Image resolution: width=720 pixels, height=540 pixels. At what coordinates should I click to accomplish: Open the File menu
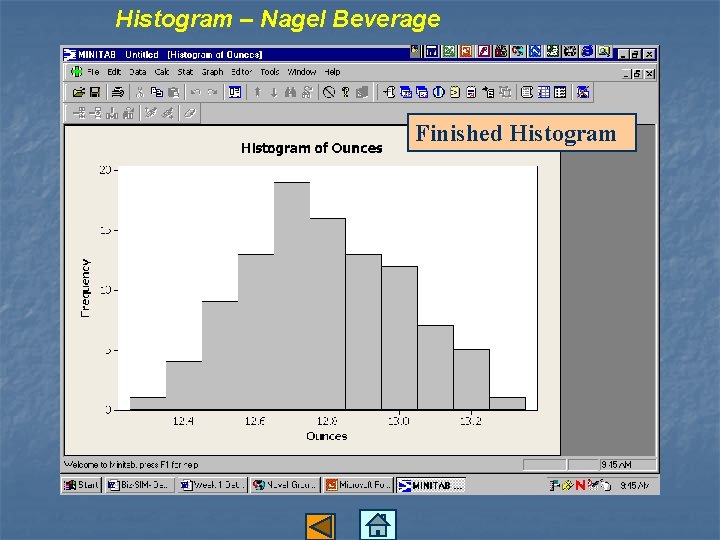point(93,72)
